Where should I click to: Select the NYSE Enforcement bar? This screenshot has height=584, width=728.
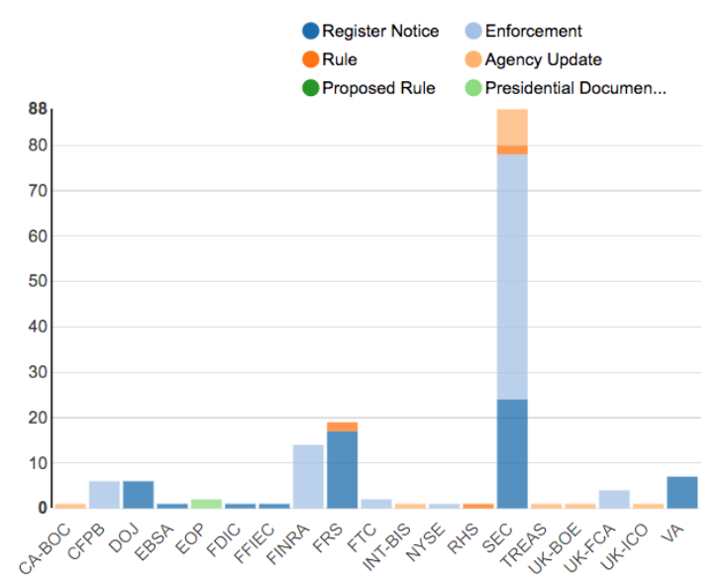tap(445, 506)
